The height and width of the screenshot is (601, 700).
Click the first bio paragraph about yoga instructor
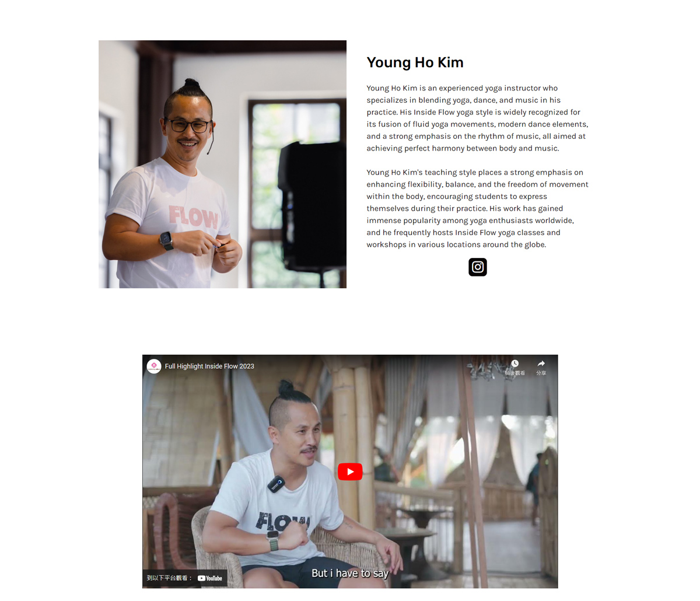click(477, 118)
